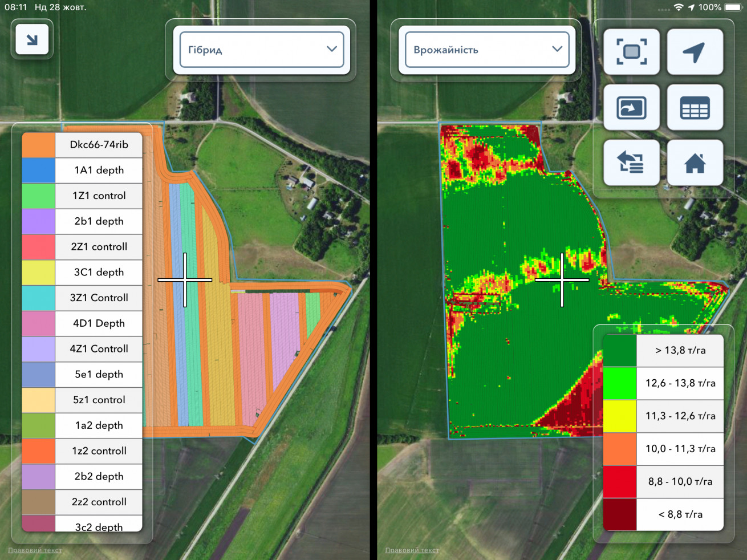Select the olive green 1a2 depth swatch
Viewport: 747px width, 560px height.
pos(38,425)
